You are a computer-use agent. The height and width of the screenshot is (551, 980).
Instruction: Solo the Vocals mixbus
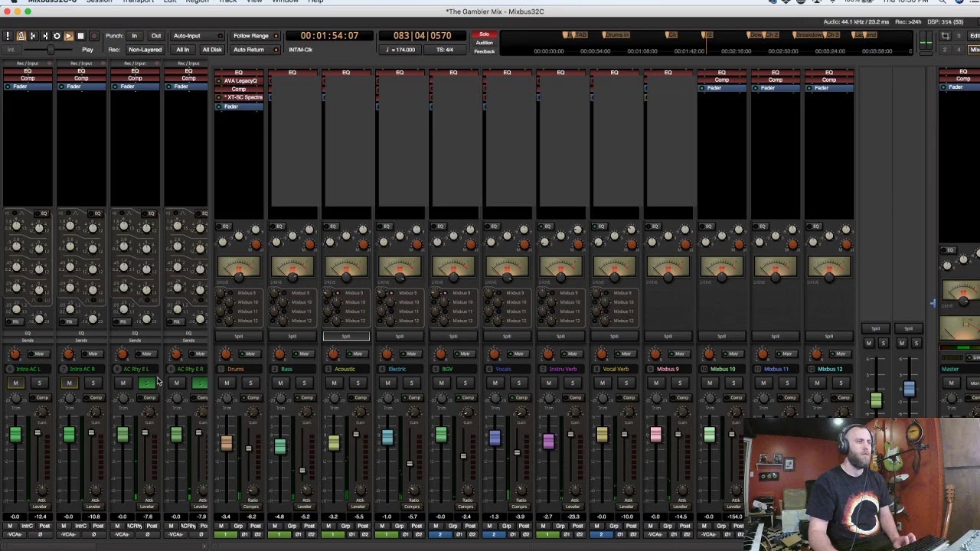518,383
